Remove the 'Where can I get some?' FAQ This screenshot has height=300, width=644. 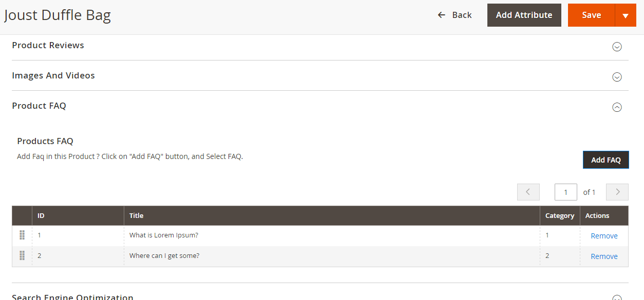(x=604, y=256)
